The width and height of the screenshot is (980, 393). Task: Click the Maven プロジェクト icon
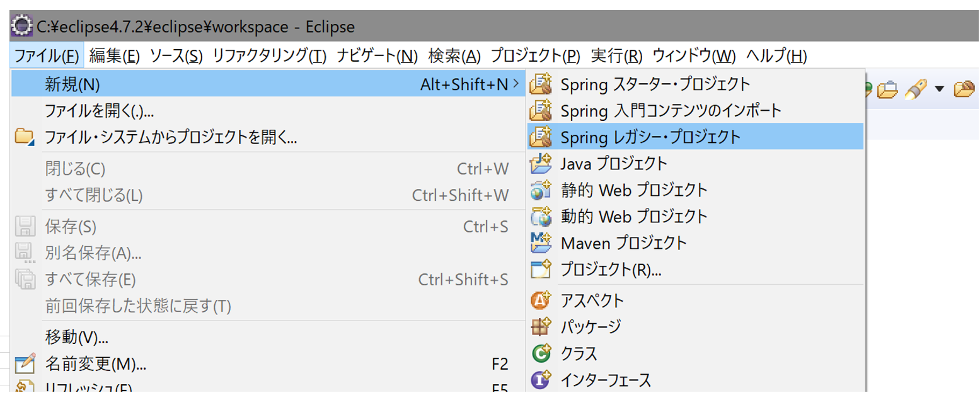point(541,242)
